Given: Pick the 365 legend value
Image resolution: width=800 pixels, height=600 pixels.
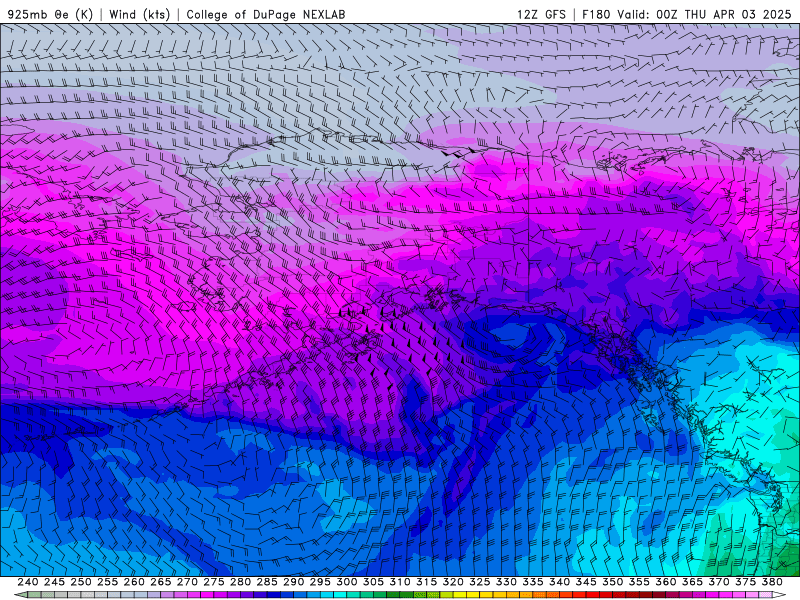Looking at the screenshot, I should click(x=692, y=582).
